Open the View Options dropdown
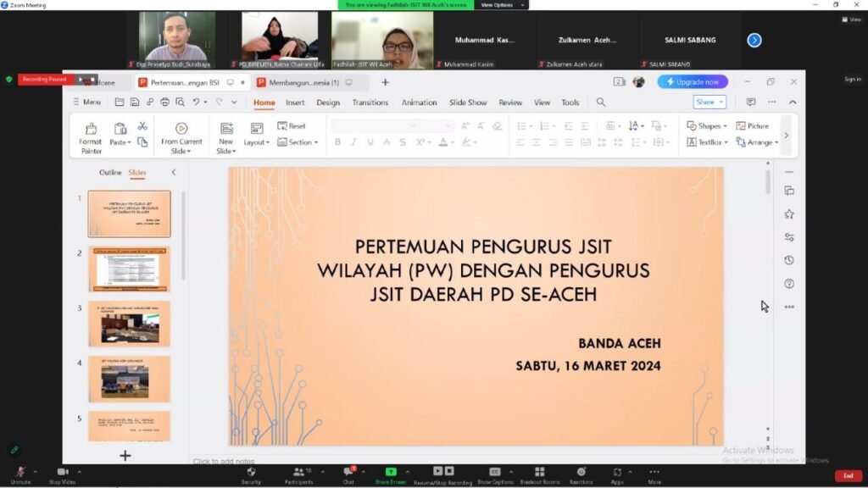Image resolution: width=868 pixels, height=488 pixels. (x=502, y=5)
